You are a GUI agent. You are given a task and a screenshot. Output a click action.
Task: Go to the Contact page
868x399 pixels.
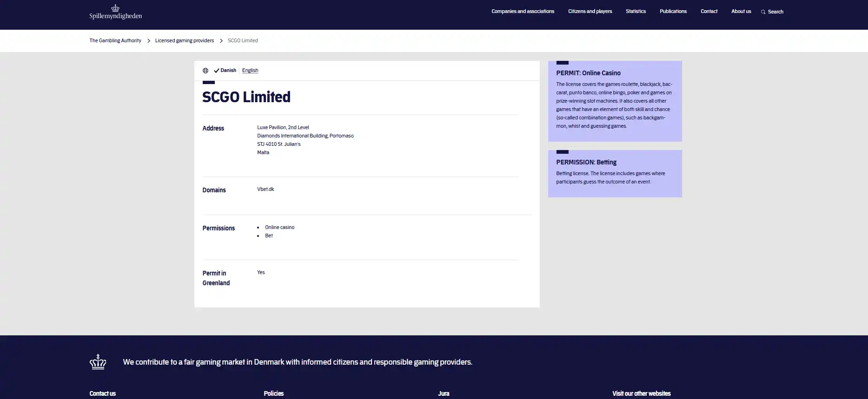709,11
